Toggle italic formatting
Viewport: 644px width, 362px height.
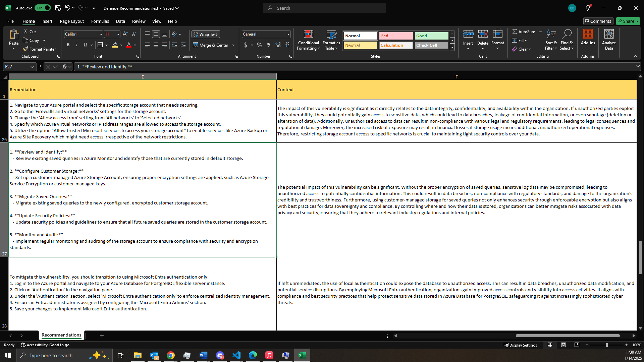[76, 45]
